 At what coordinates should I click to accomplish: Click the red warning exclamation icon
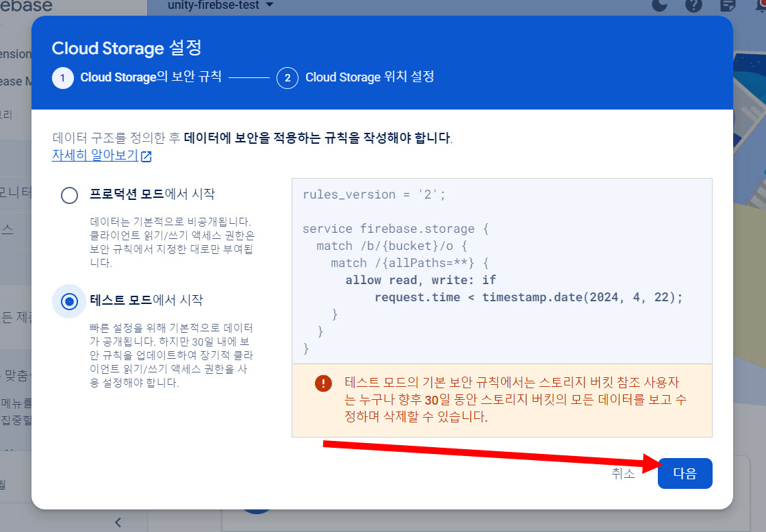(323, 383)
